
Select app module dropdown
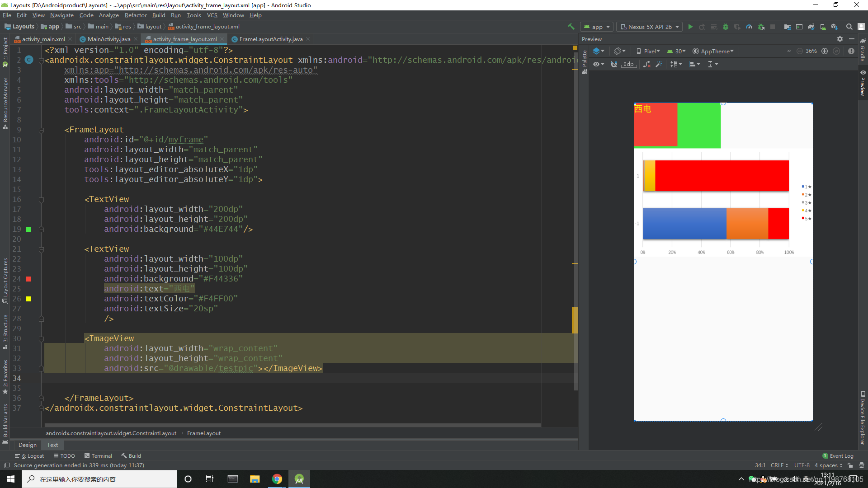597,26
